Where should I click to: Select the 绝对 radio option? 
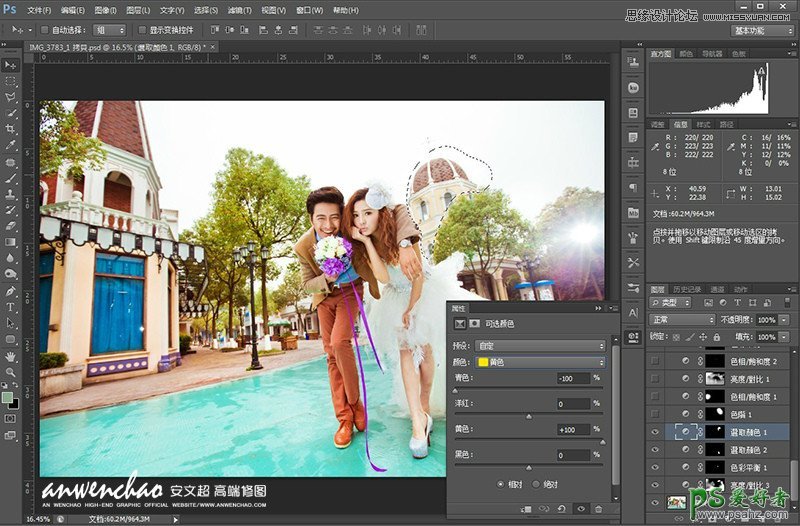538,483
